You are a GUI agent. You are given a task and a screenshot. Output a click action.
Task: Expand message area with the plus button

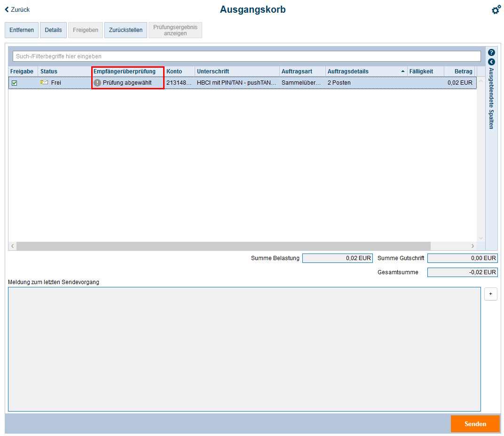(490, 294)
